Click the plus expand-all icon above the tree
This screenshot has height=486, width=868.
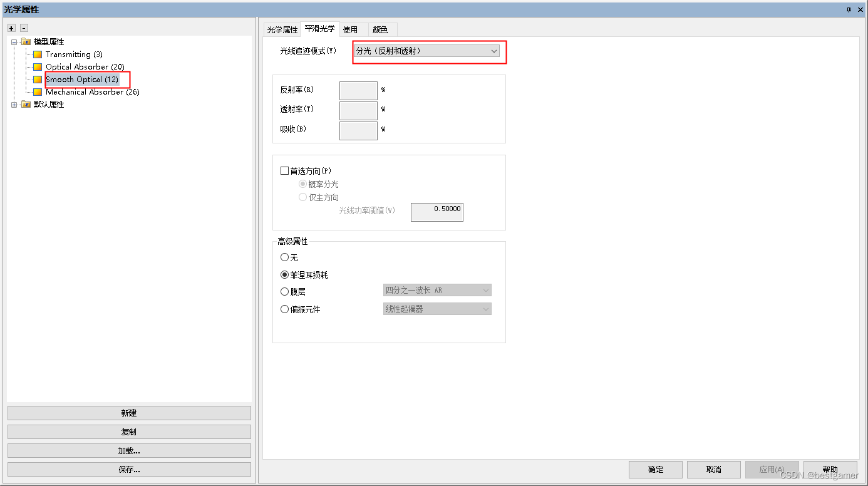click(x=11, y=28)
